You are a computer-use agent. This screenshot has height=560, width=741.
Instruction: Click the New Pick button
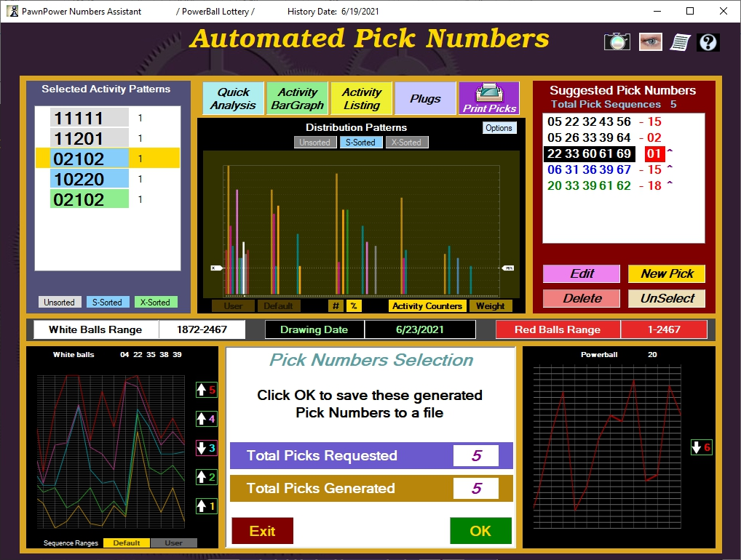click(x=666, y=274)
